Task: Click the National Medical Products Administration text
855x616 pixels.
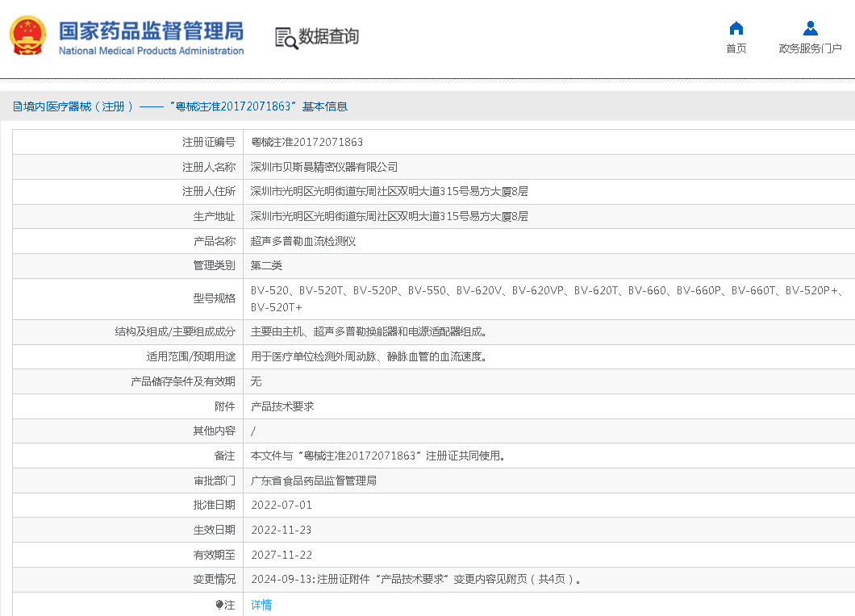Action: point(151,51)
